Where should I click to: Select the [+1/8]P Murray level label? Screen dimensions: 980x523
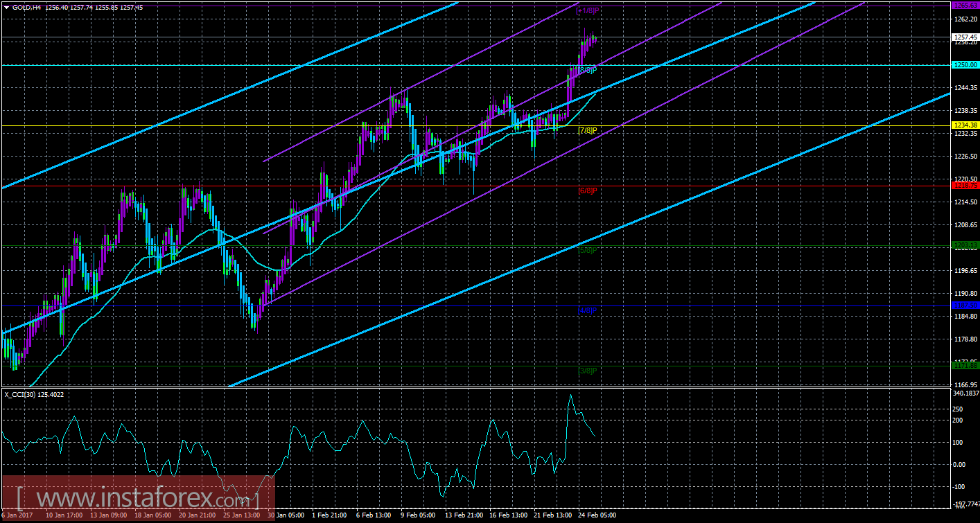coord(588,11)
